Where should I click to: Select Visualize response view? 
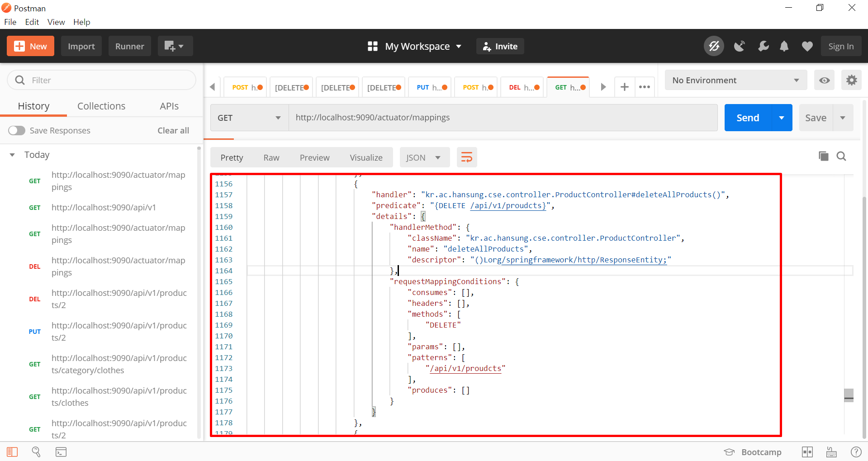pos(366,157)
